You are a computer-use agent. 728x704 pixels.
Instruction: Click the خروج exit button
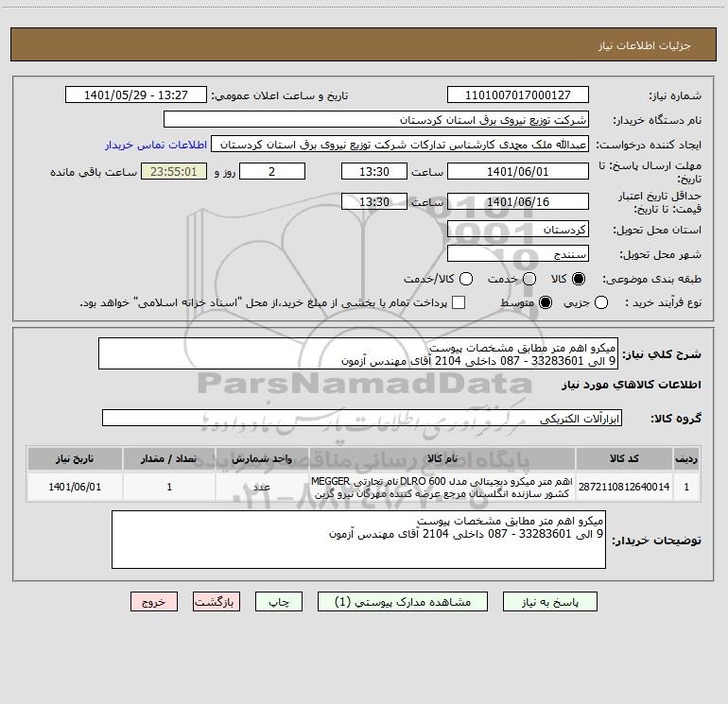click(154, 602)
